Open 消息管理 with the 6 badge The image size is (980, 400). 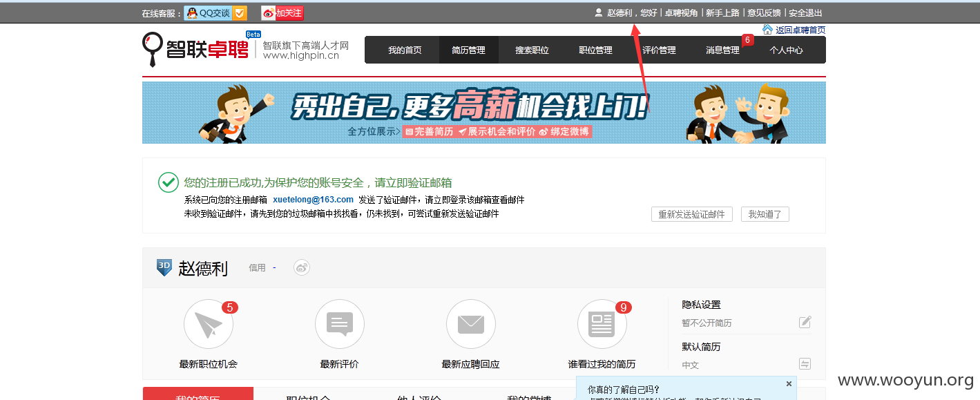[722, 50]
